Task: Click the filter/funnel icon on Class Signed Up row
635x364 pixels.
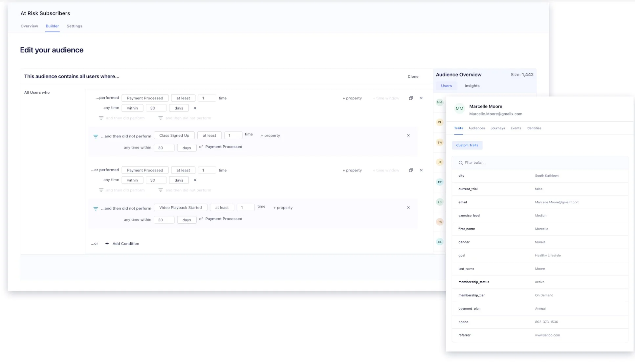Action: 96,136
